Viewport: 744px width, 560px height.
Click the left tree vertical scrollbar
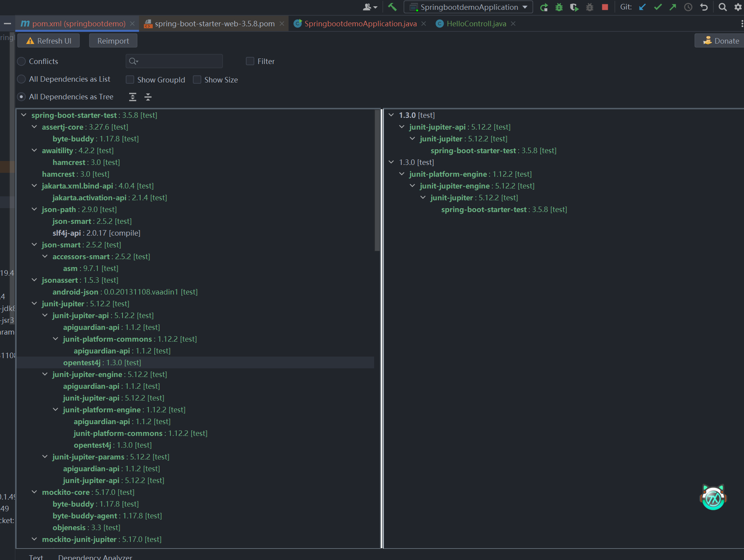coord(377,181)
